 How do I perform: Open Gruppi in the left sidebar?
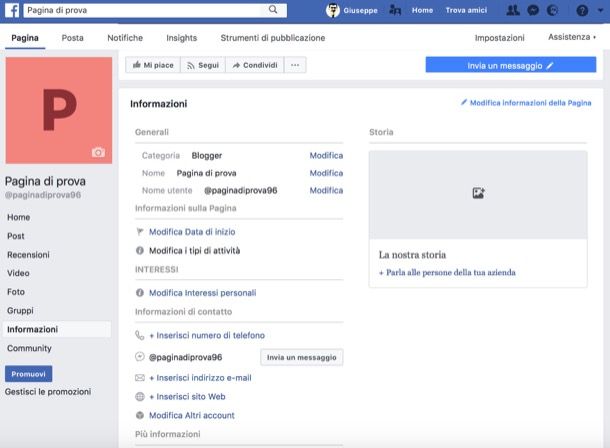pyautogui.click(x=20, y=311)
